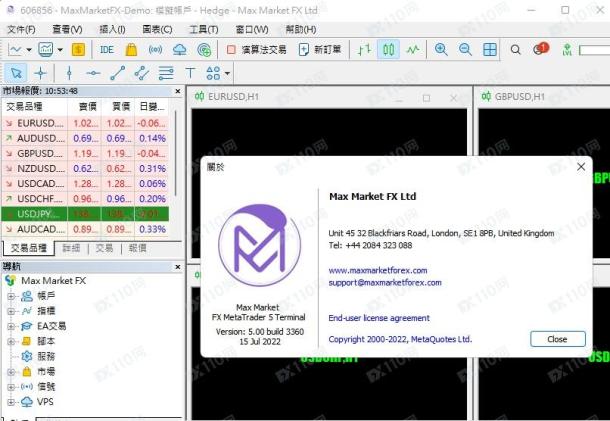The width and height of the screenshot is (610, 421).
Task: Open the chart type dropdown arrow
Action: tap(29, 50)
